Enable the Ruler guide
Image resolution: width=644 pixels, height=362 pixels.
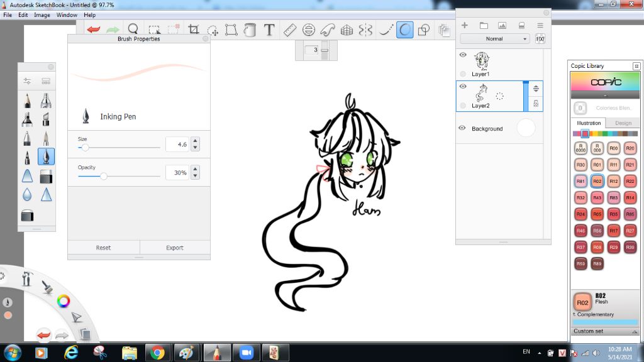pyautogui.click(x=289, y=30)
